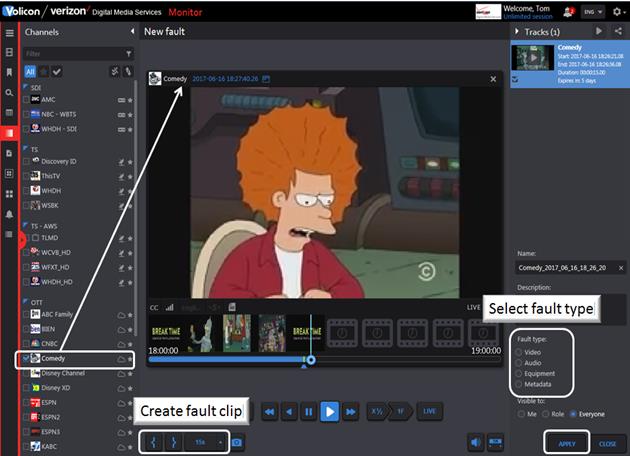
Task: Check the AMC channel checkbox
Action: click(x=26, y=100)
